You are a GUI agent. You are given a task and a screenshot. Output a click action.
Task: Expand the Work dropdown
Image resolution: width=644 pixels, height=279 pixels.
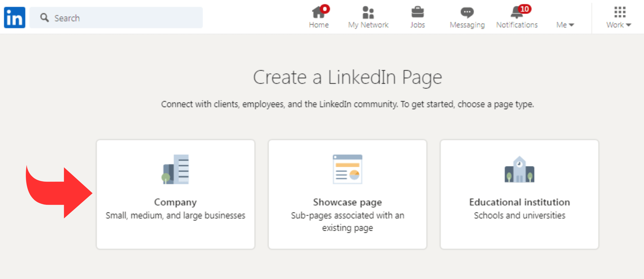[618, 25]
